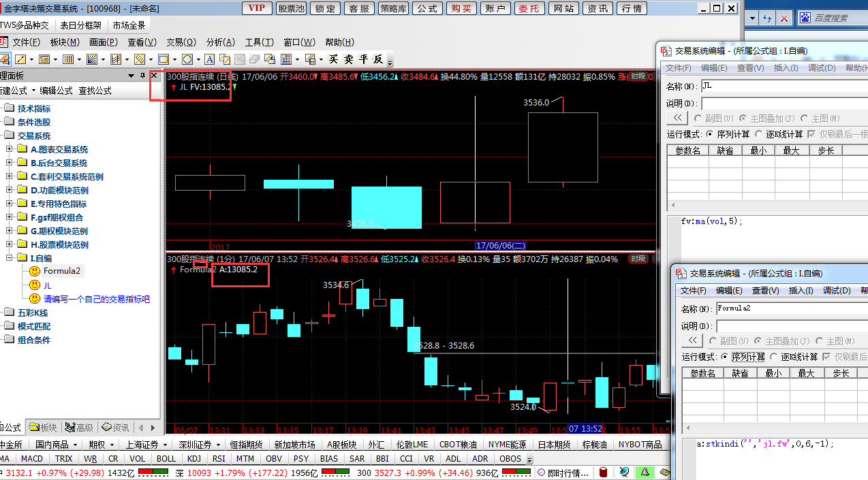Select the horizontal list lines tool
The image size is (868, 480).
pyautogui.click(x=44, y=59)
